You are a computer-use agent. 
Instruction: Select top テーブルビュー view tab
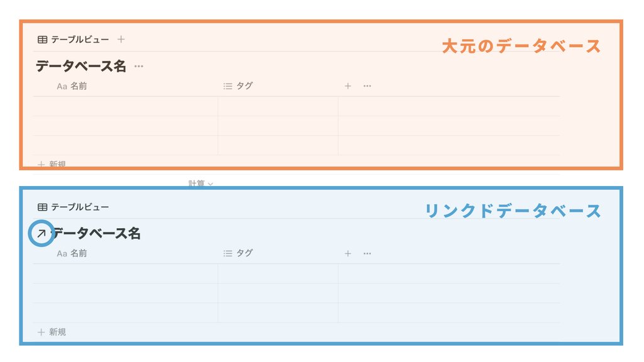tap(73, 40)
